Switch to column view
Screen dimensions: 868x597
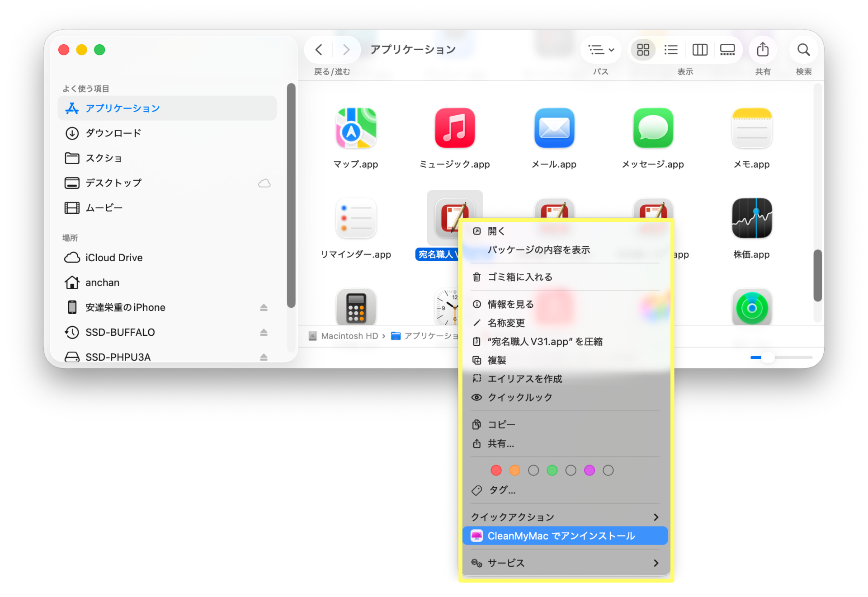700,50
